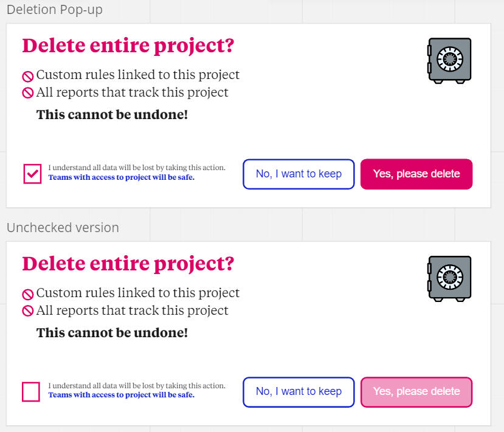504x432 pixels.
Task: Click prohibition icon beside Custom rules in Unchecked version
Action: 28,295
